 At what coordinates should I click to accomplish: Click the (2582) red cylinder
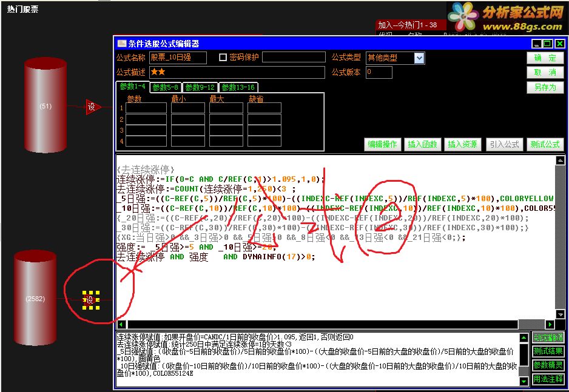35,298
